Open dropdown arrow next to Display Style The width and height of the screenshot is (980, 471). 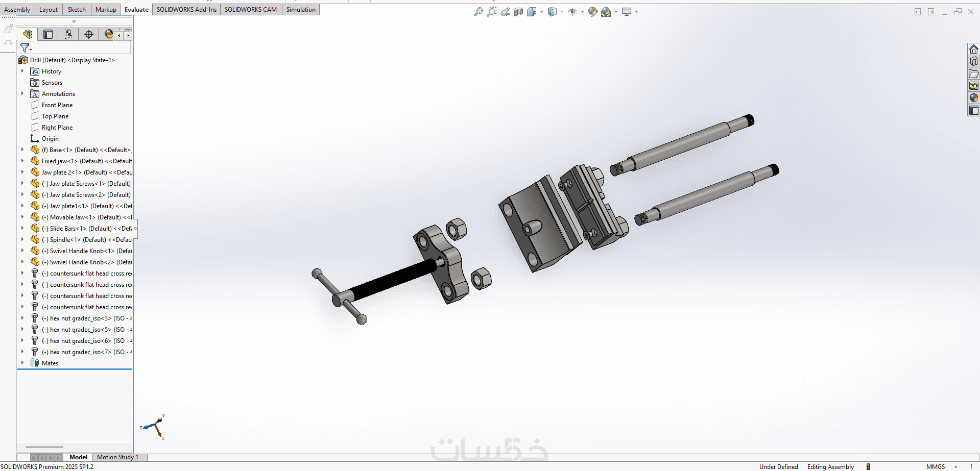click(562, 12)
